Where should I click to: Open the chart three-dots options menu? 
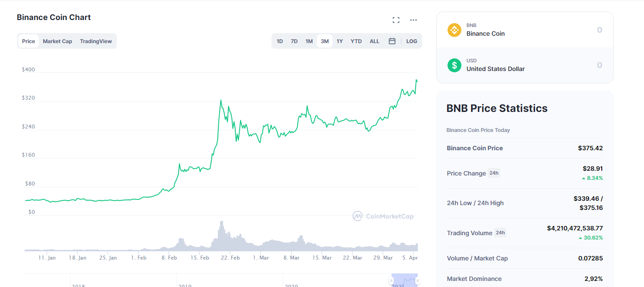click(x=414, y=20)
